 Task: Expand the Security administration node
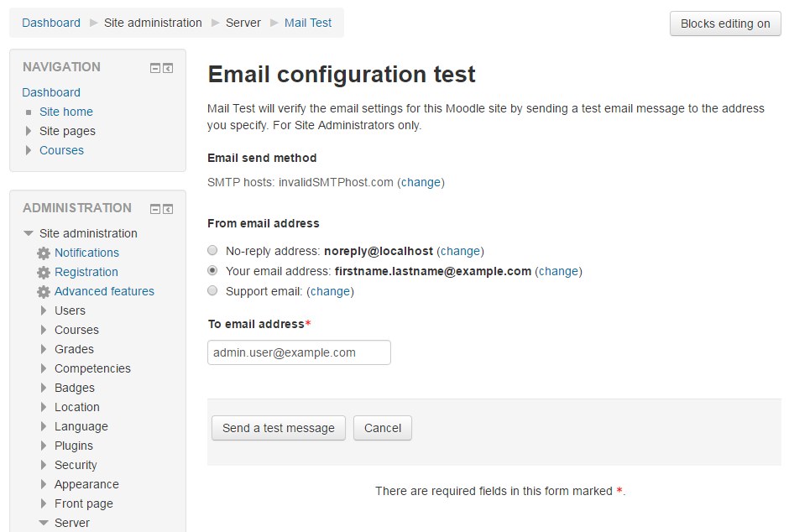(44, 465)
